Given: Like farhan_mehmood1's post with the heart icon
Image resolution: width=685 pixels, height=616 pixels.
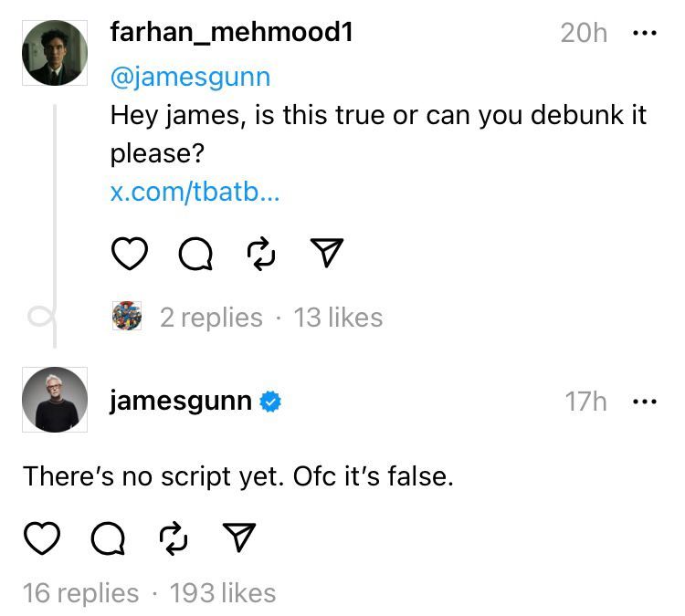Looking at the screenshot, I should (x=129, y=255).
